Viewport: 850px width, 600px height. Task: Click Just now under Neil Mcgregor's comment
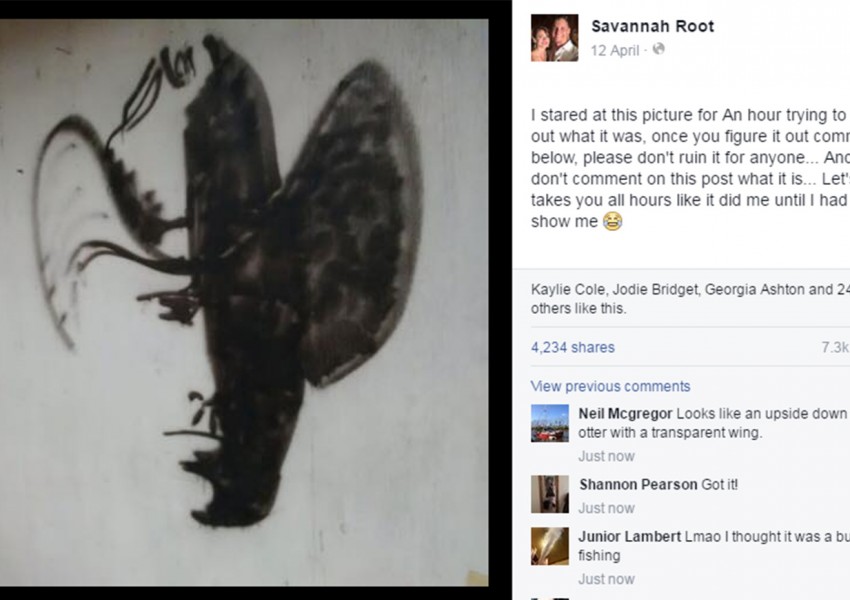coord(606,456)
